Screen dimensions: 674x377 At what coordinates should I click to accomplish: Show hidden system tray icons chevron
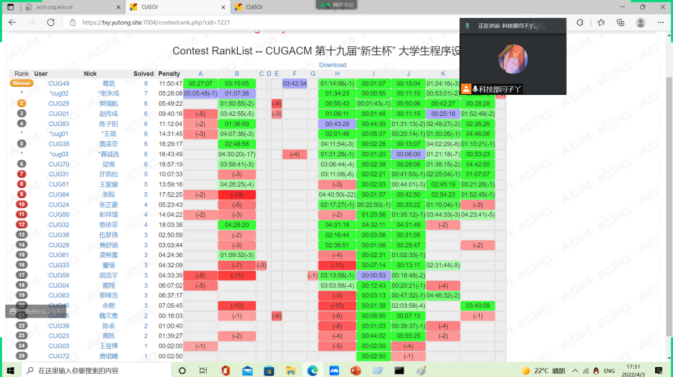(575, 371)
